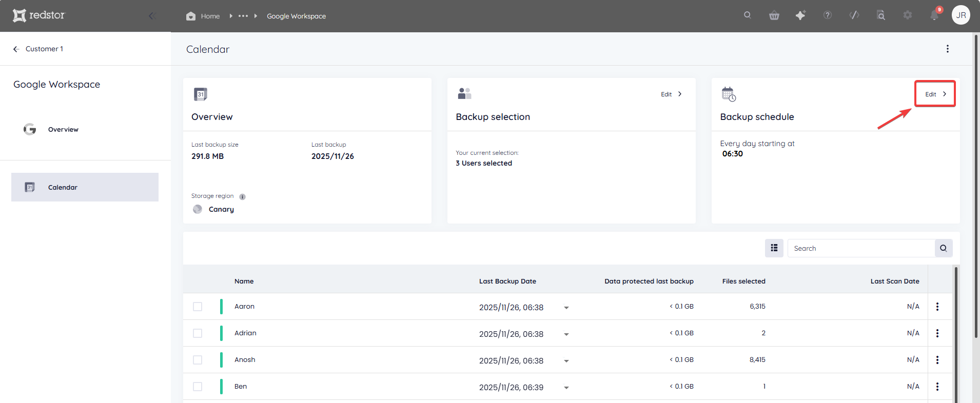Go back to Customer 1
This screenshot has width=980, height=403.
[38, 49]
